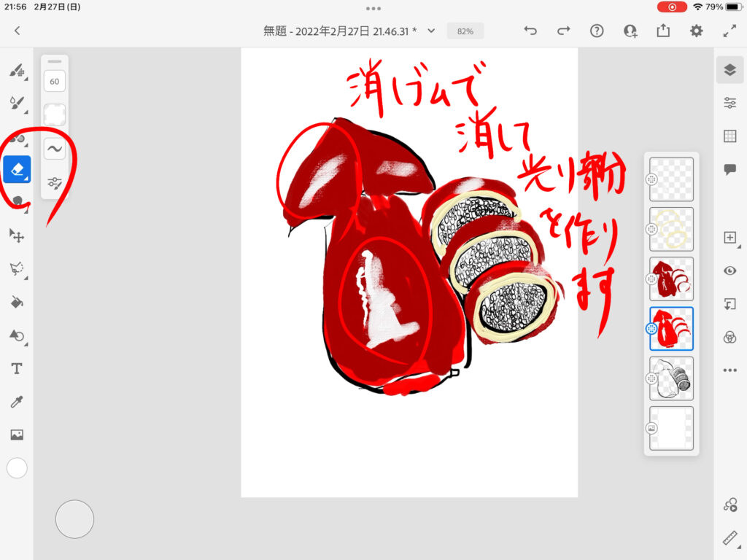The image size is (747, 560).
Task: Open the 82% zoom level menu
Action: coord(465,31)
